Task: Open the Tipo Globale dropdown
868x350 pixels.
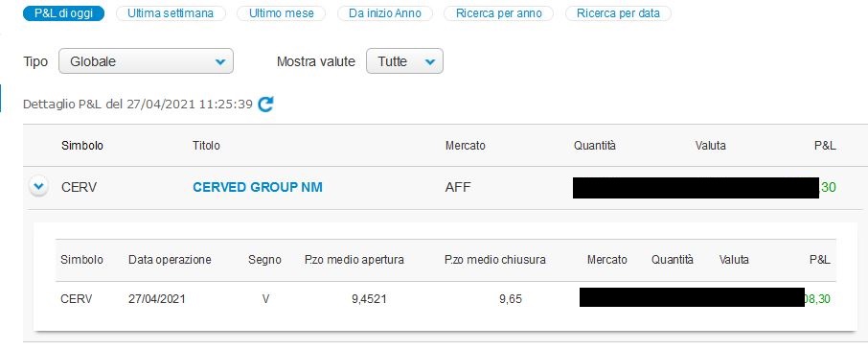Action: pos(147,61)
